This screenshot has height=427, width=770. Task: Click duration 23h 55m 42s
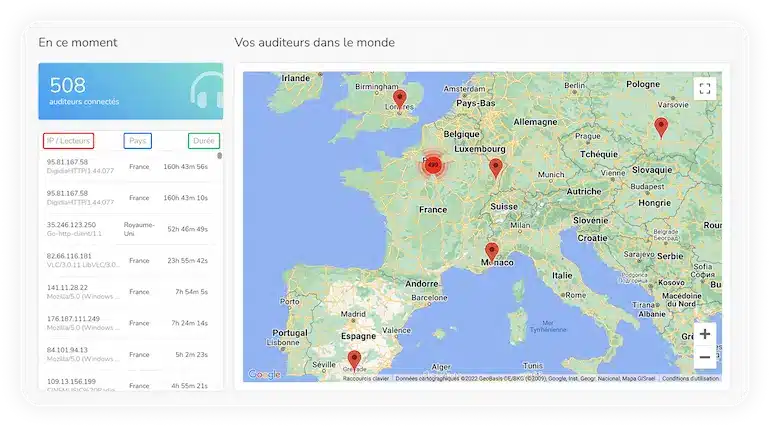[188, 261]
